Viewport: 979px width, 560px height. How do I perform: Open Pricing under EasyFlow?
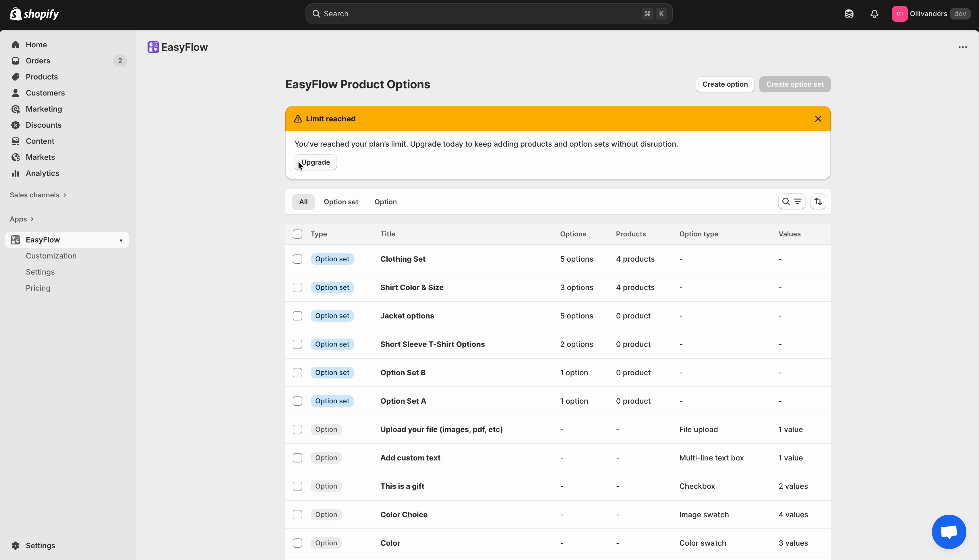pyautogui.click(x=38, y=288)
